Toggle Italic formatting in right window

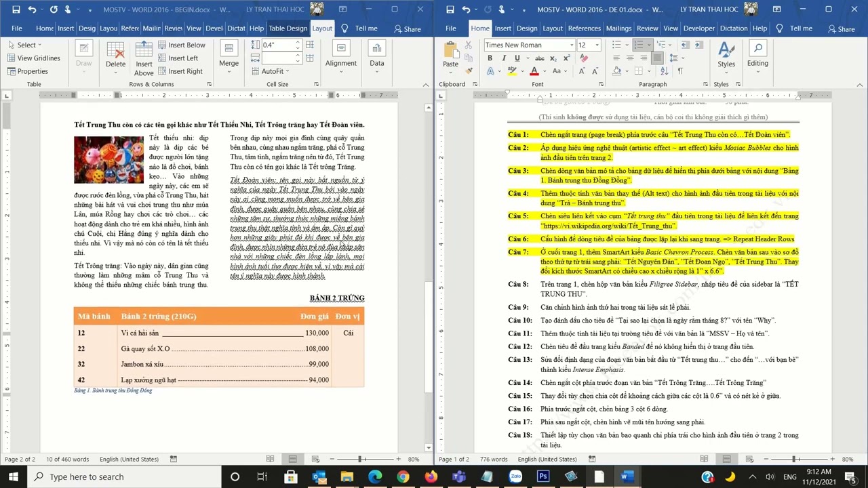point(503,58)
